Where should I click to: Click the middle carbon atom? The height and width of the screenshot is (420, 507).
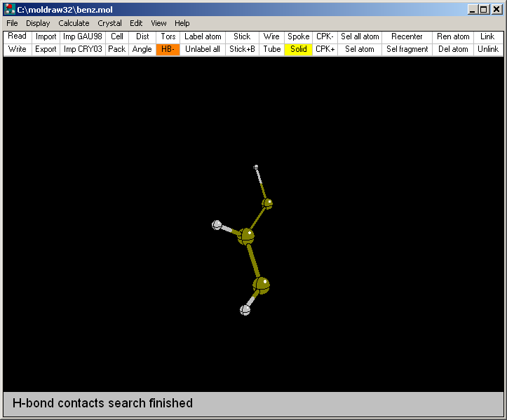coord(246,237)
